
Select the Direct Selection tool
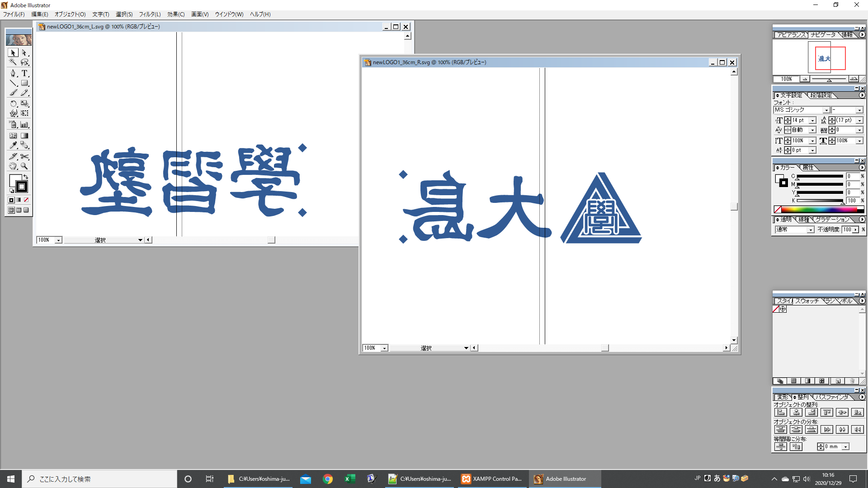click(25, 53)
